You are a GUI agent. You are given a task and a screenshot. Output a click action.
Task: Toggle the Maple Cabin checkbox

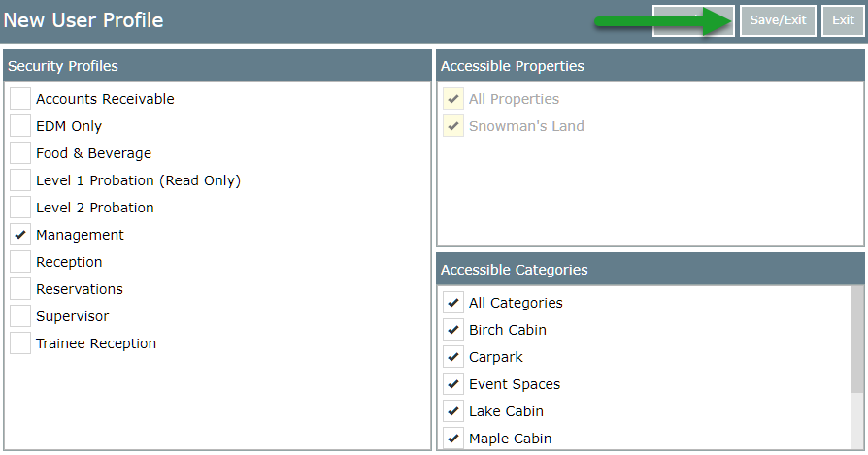[453, 439]
